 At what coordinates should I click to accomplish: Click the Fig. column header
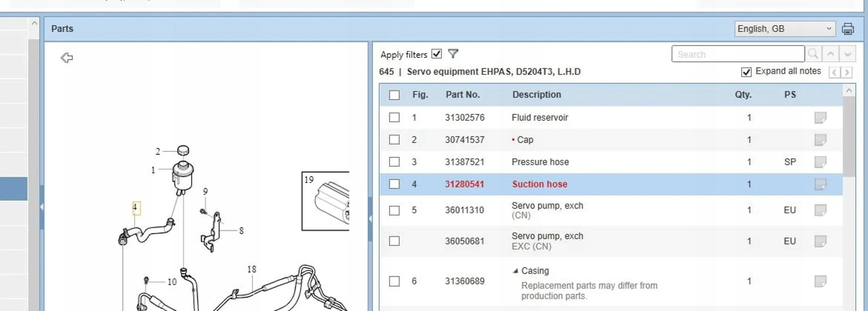coord(420,95)
